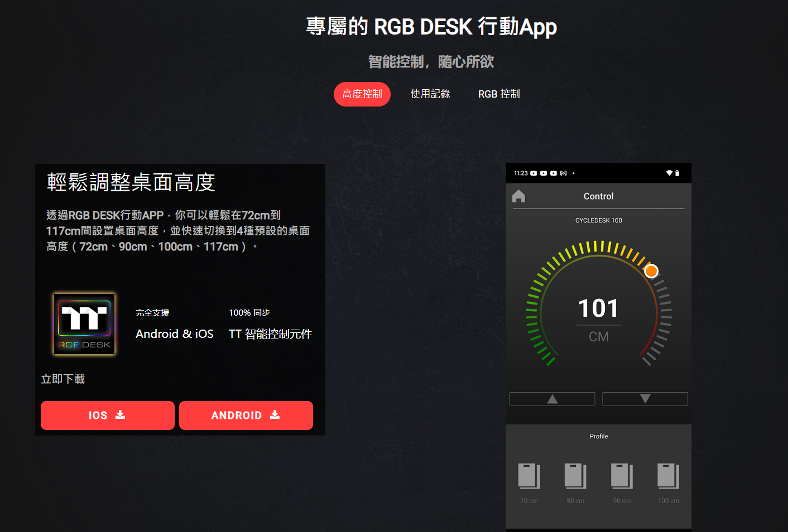
Task: Click the 11:23 time in phone status bar
Action: tap(521, 173)
